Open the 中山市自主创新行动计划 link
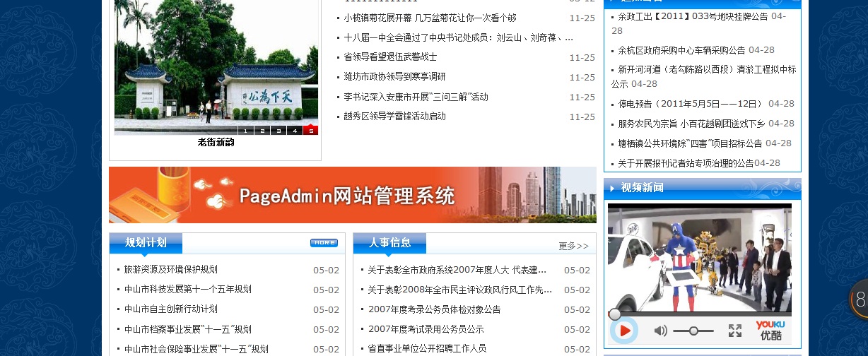Screen dimensions: 868x356 pos(170,309)
